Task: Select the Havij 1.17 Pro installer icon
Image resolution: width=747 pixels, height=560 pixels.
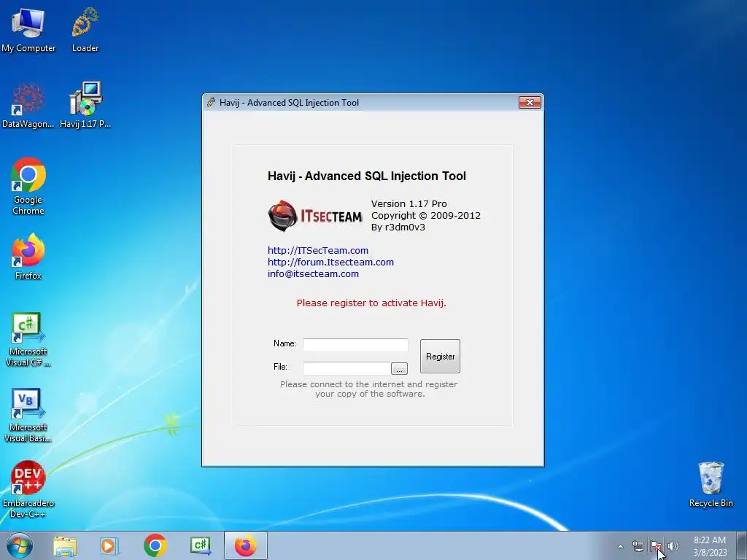Action: click(x=85, y=106)
